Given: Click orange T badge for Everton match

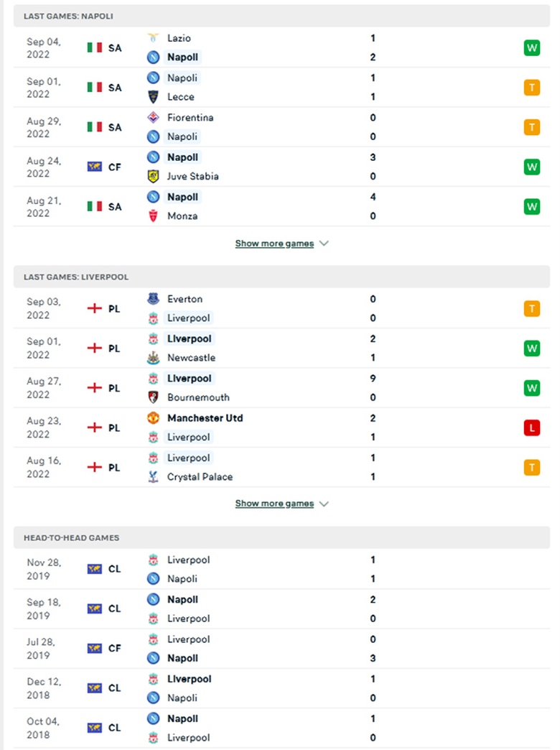Looking at the screenshot, I should point(531,309).
